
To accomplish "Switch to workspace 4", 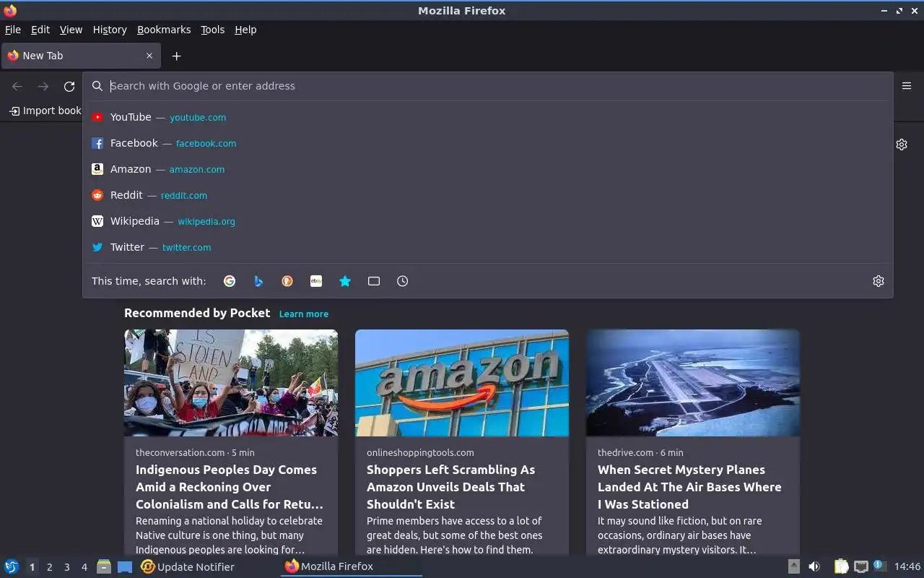I will click(x=84, y=567).
